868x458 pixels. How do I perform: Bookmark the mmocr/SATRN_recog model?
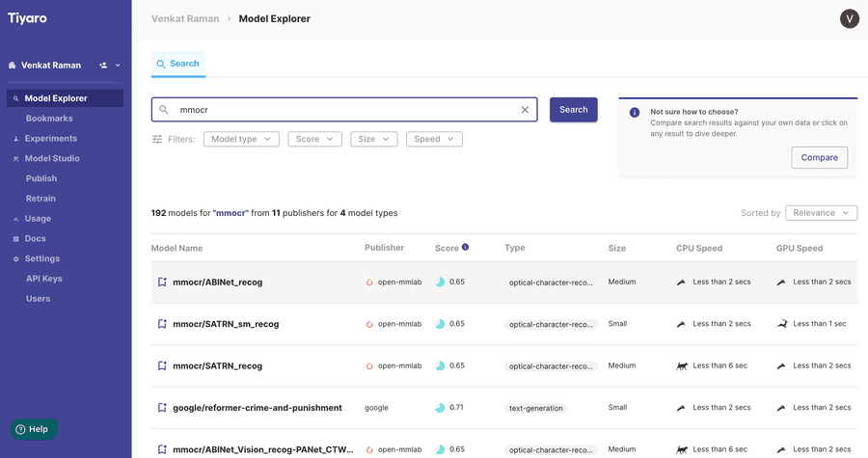pos(162,365)
